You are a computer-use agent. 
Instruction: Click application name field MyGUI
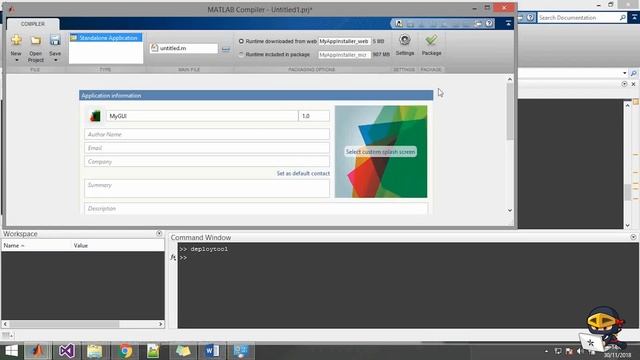[202, 116]
